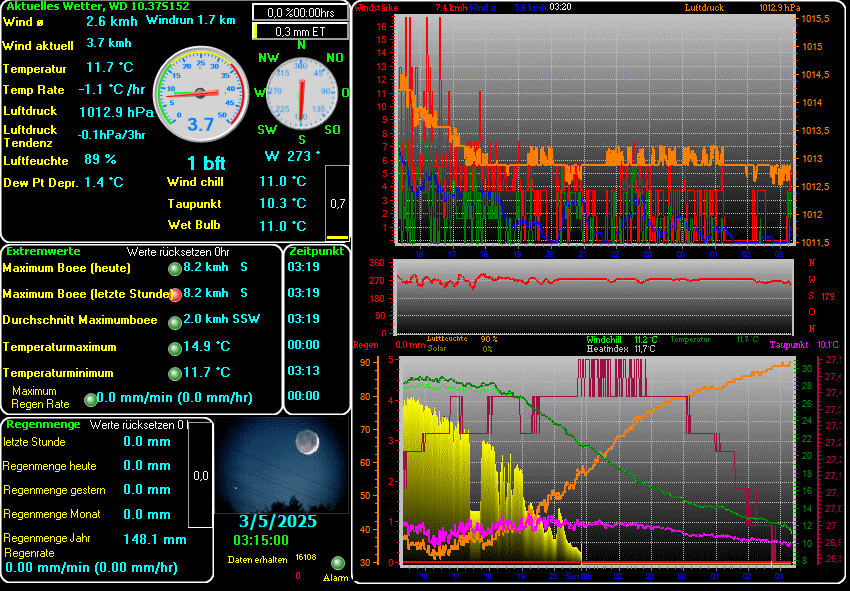Click the Aktuelles Wetter, WD 10.37S152 title
Viewport: 850px width, 591px height.
coord(98,7)
